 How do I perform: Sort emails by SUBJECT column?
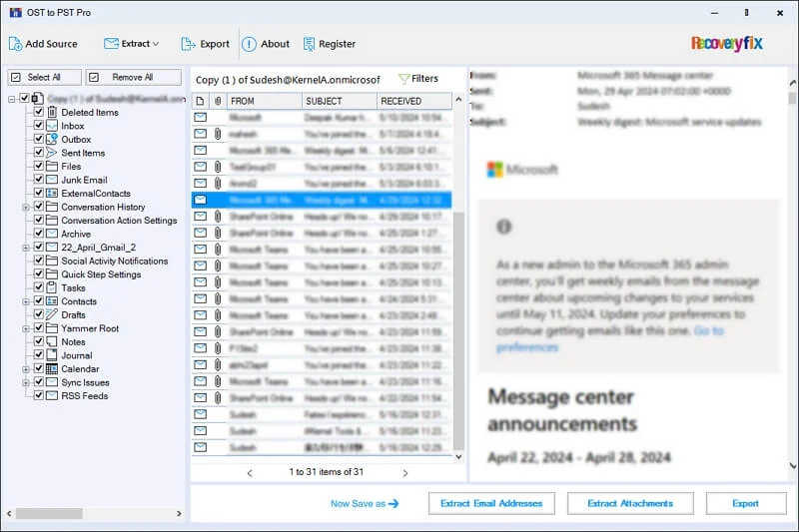(x=340, y=101)
